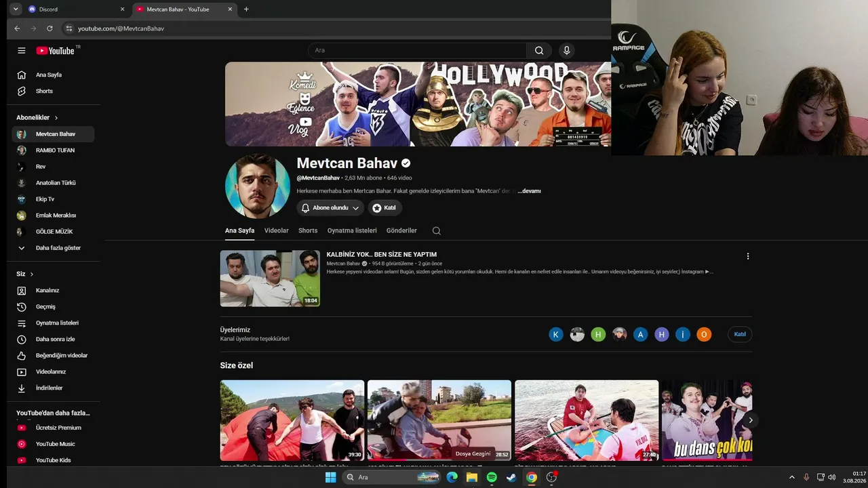Click the YouTube search input field
The height and width of the screenshot is (488, 868).
tap(417, 50)
